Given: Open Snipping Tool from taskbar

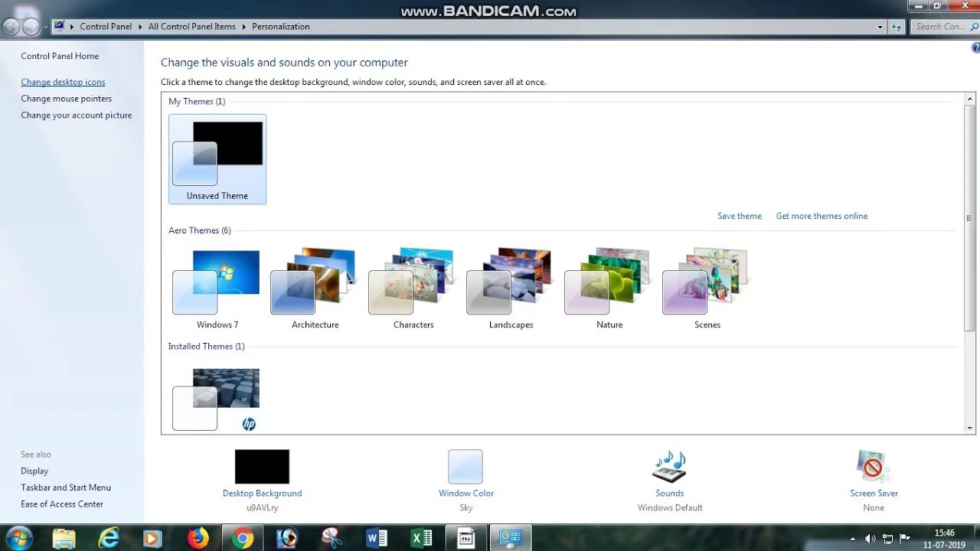Looking at the screenshot, I should pos(332,538).
